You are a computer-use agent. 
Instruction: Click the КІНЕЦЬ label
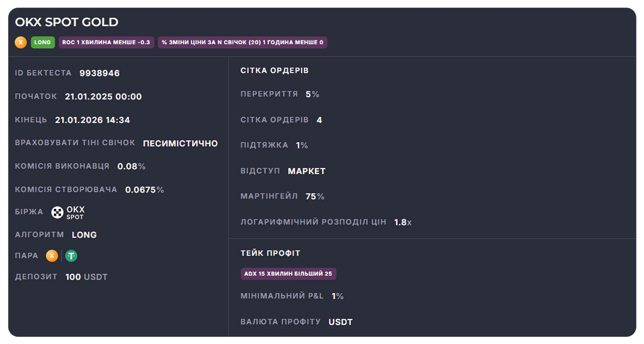[31, 120]
